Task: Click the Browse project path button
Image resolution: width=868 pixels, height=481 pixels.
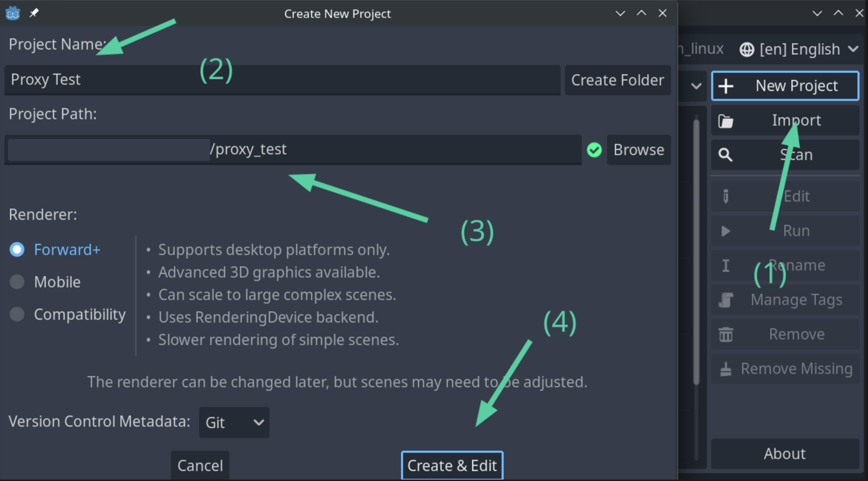Action: [638, 149]
